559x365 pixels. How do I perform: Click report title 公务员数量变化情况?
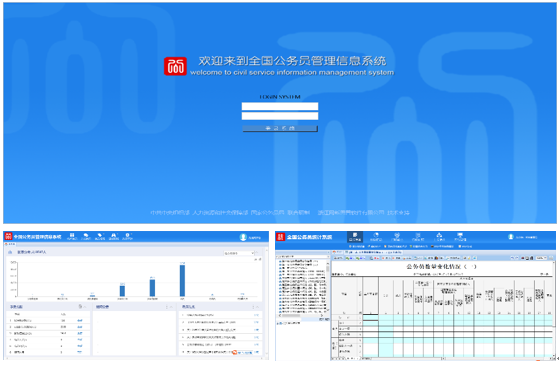[441, 266]
